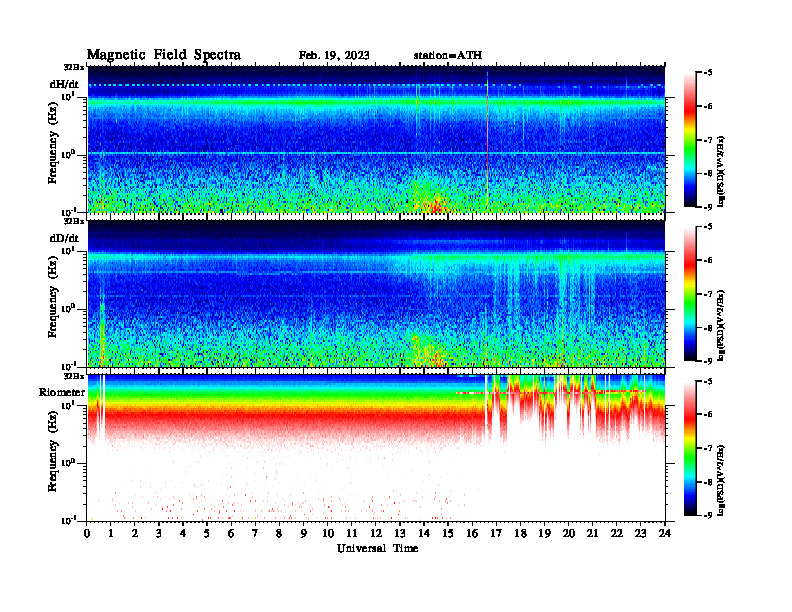The image size is (792, 612).
Task: Click the "Riometer" panel label
Action: click(x=62, y=392)
